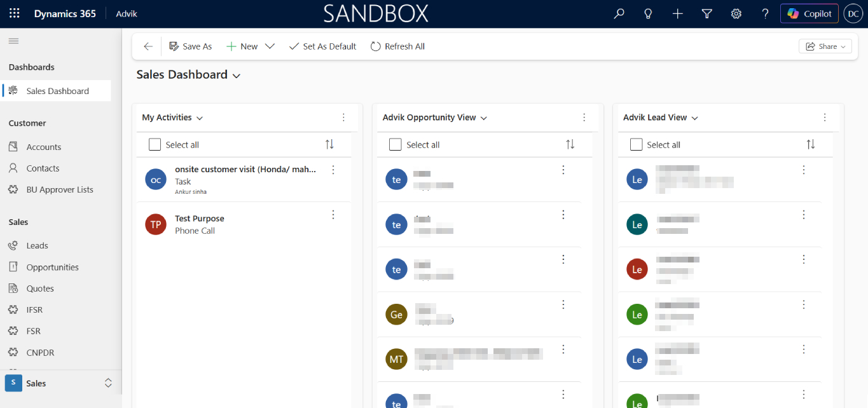This screenshot has height=408, width=868.
Task: Open BU Approver Lists in the sidebar
Action: (60, 189)
